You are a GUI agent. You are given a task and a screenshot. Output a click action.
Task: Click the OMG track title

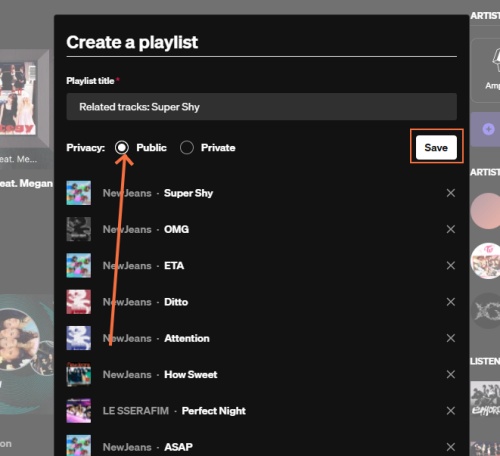pos(176,229)
